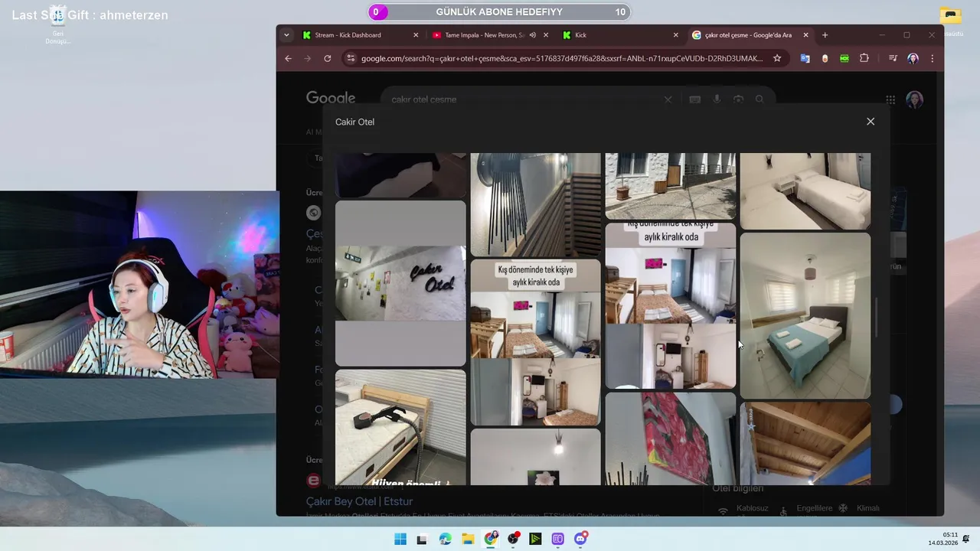Viewport: 980px width, 551px height.
Task: Open Task View on the taskbar
Action: pos(422,539)
